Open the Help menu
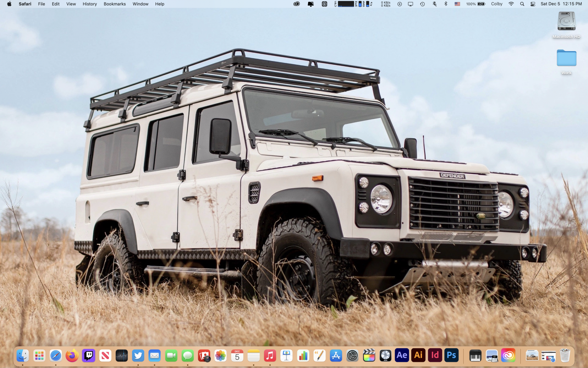 [x=160, y=4]
